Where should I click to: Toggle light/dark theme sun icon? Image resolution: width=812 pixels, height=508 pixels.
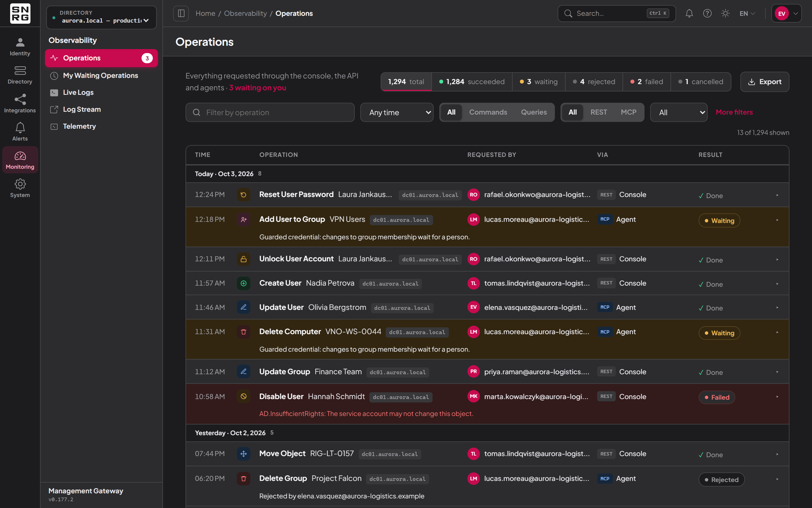tap(725, 14)
